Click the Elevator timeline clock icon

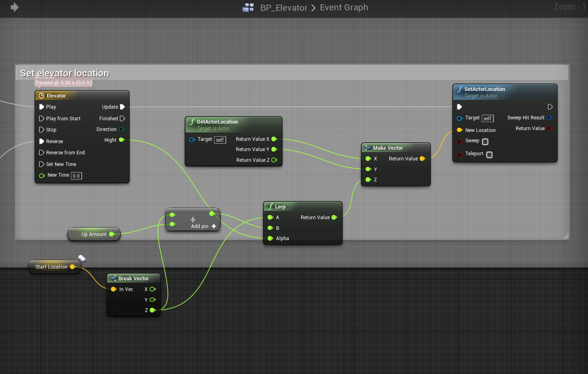click(42, 96)
